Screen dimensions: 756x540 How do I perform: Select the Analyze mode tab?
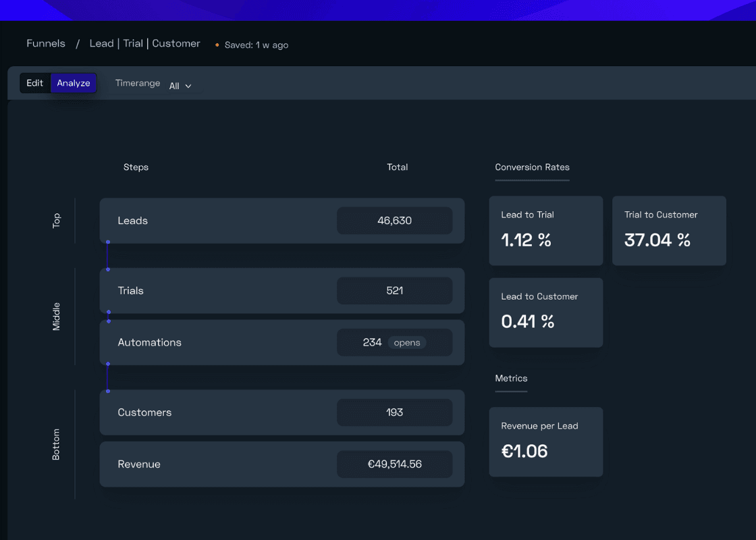pos(73,83)
